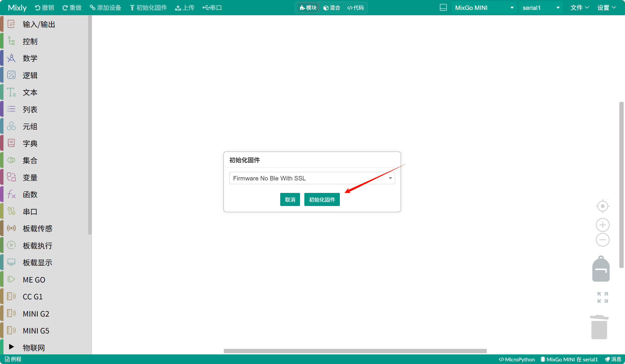This screenshot has width=625, height=364.
Task: Open the backpack icon on workspace
Action: tap(601, 269)
